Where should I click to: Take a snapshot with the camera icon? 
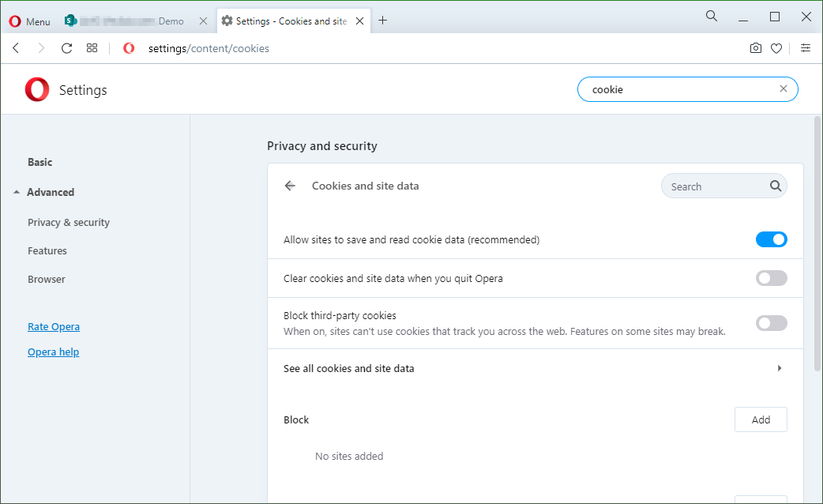point(756,48)
